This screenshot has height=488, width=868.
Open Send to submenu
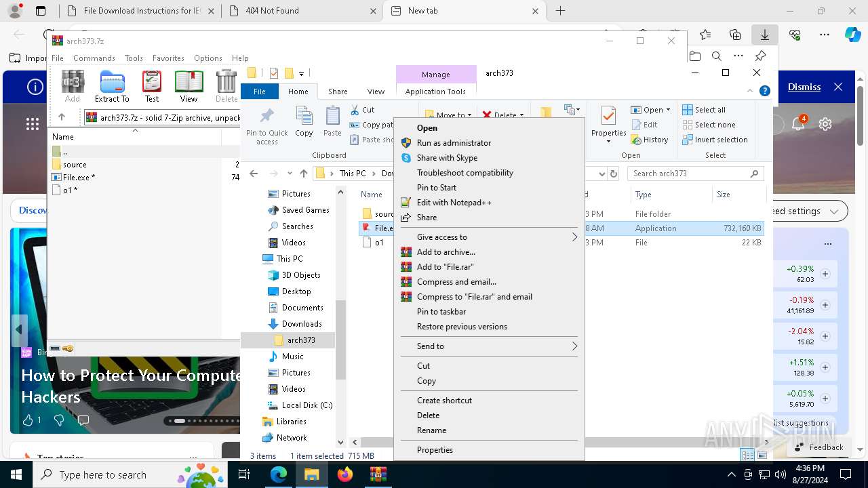(488, 346)
